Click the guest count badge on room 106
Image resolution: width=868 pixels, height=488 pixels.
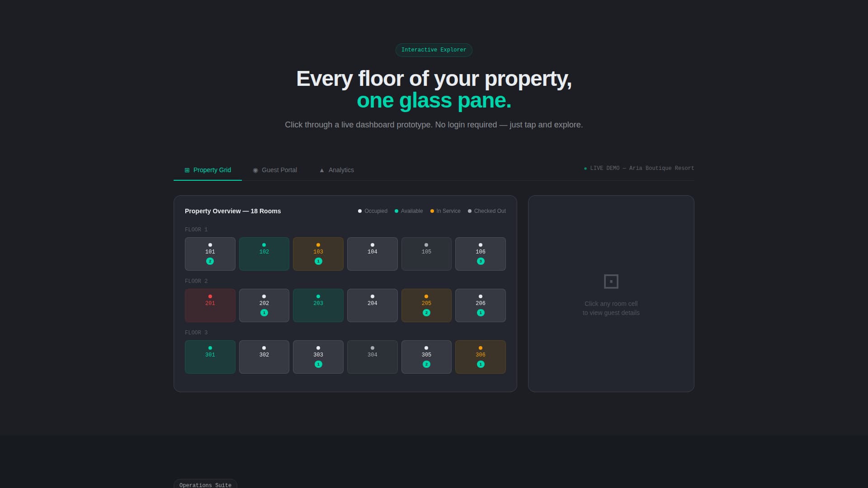[481, 261]
